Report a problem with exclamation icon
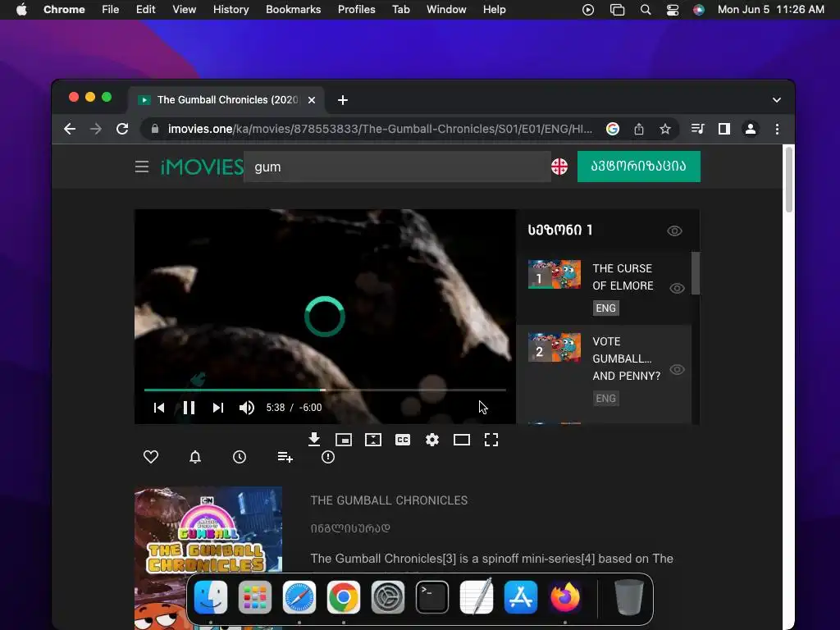 328,457
